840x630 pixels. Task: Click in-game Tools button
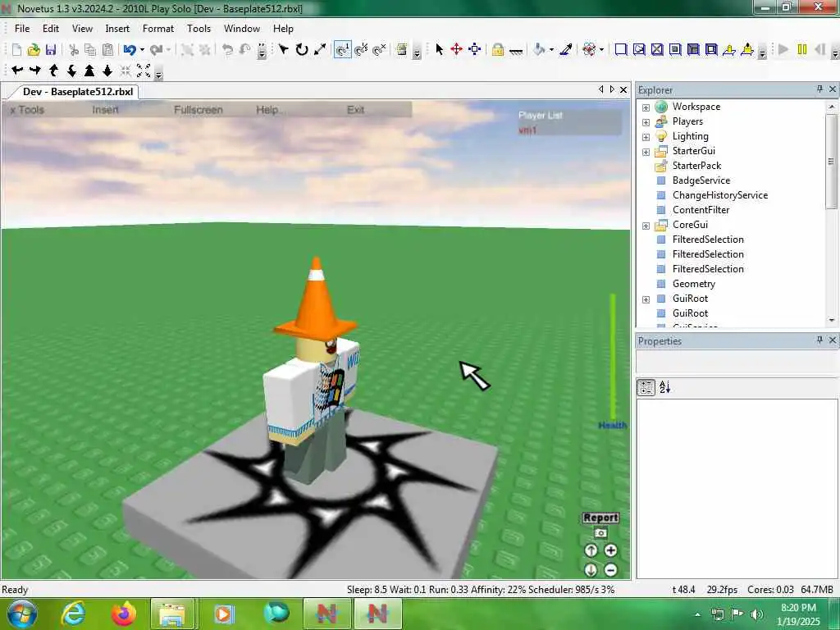[x=27, y=110]
